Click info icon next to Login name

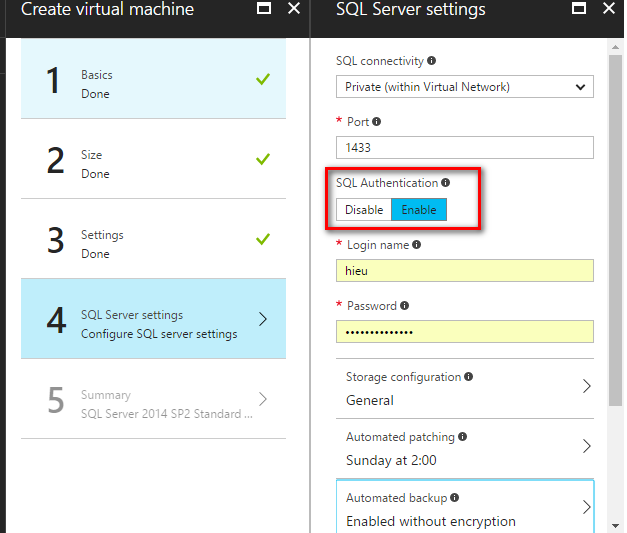416,244
